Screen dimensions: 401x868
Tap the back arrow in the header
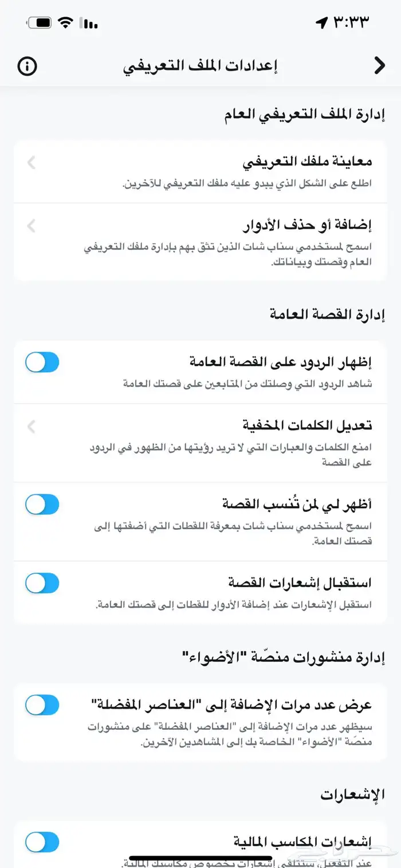click(379, 67)
